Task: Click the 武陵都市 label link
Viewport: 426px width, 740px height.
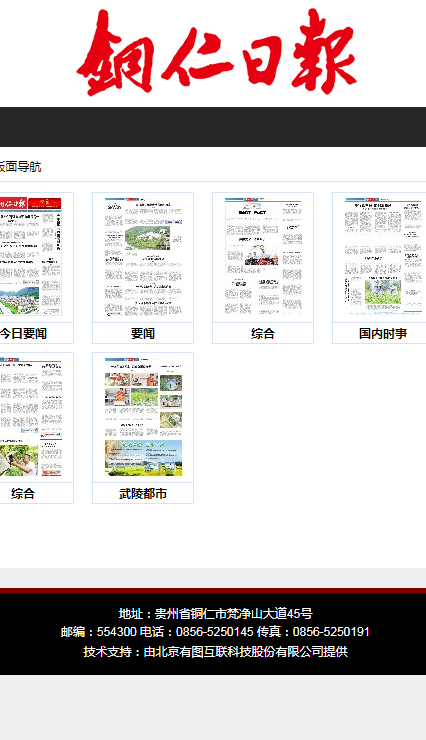Action: 143,494
